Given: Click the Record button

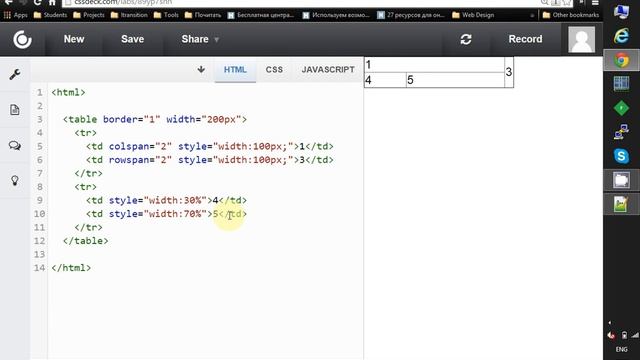Looking at the screenshot, I should [x=525, y=39].
